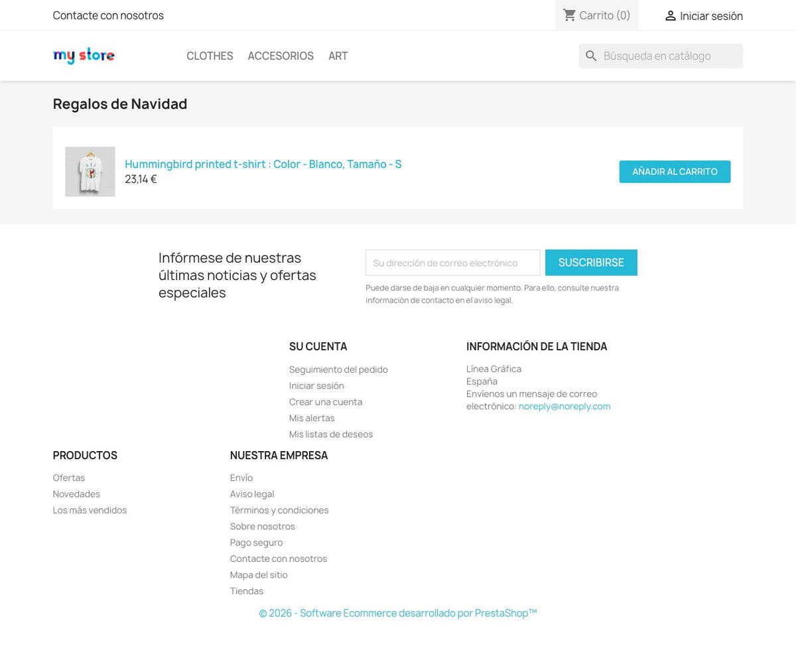
Task: Focus the Búsqueda en catálogo search field
Action: (x=661, y=56)
